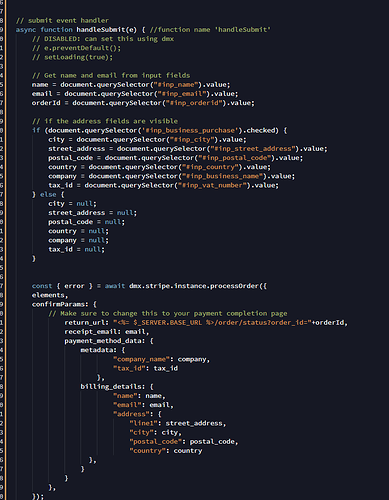Click the 'confirmParams:' key
The width and height of the screenshot is (389, 500).
60,305
